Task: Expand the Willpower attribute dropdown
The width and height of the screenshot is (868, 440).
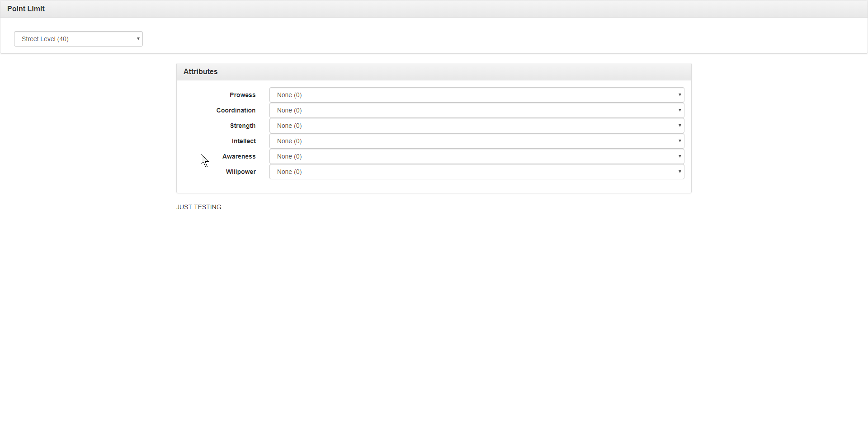Action: [476, 172]
